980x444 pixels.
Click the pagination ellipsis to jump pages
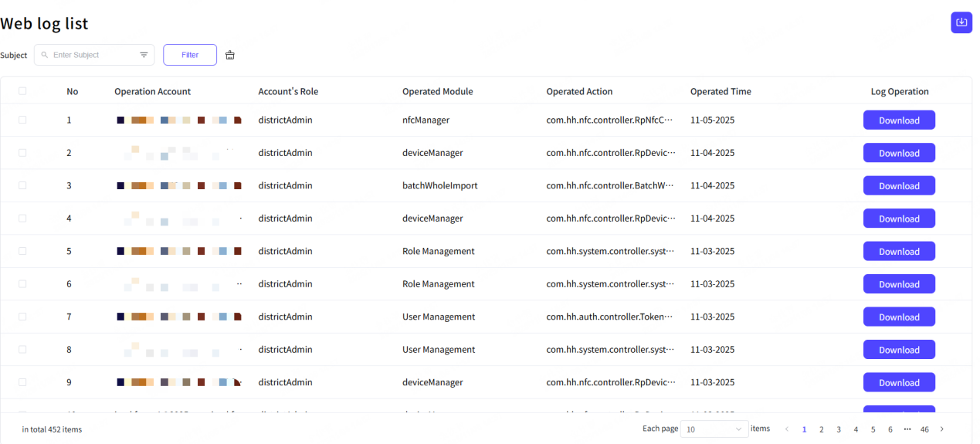[x=907, y=429]
